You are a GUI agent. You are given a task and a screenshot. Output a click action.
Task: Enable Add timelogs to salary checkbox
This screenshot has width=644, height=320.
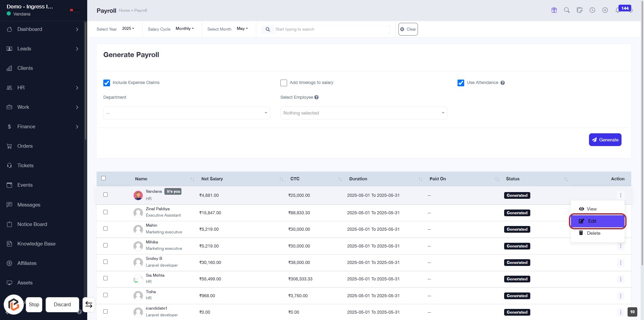[x=284, y=83]
